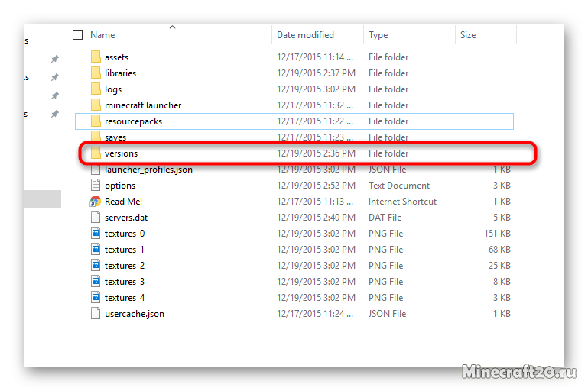Select the options text document icon
This screenshot has width=588, height=391.
click(96, 186)
